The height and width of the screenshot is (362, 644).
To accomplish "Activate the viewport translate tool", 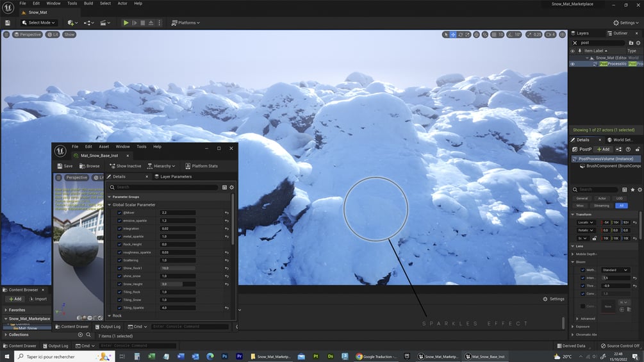I will pos(453,35).
